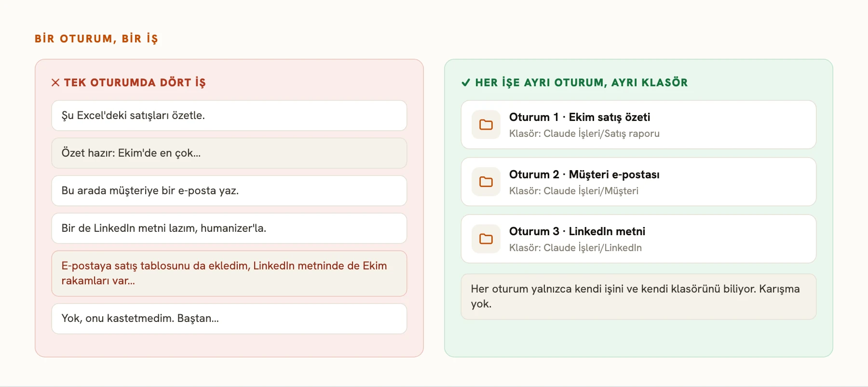Select the 'Yok, onu kastetmedim. Baştan...' message
This screenshot has height=387, width=868.
tap(229, 319)
